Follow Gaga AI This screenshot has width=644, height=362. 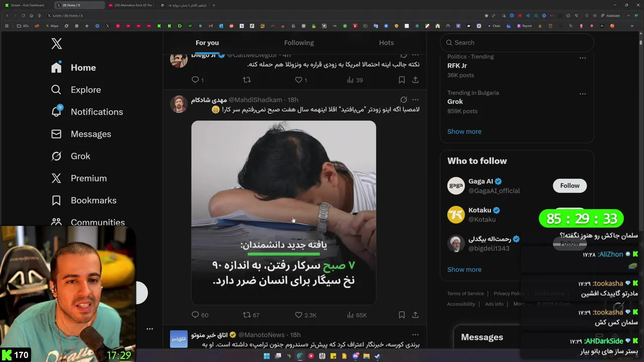click(x=570, y=186)
